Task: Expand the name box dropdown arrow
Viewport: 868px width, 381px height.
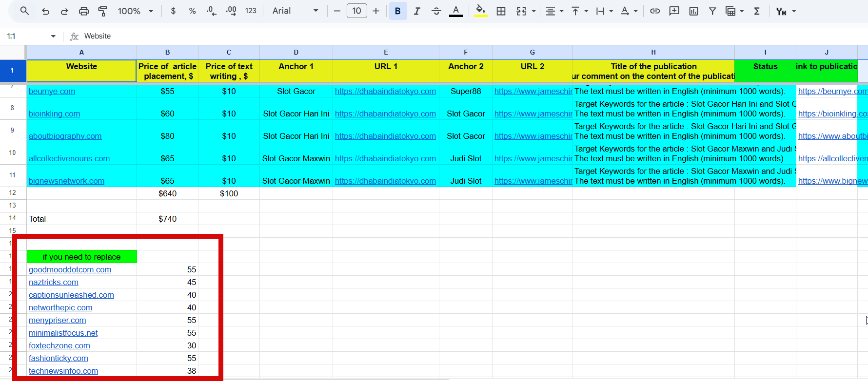Action: pos(53,36)
